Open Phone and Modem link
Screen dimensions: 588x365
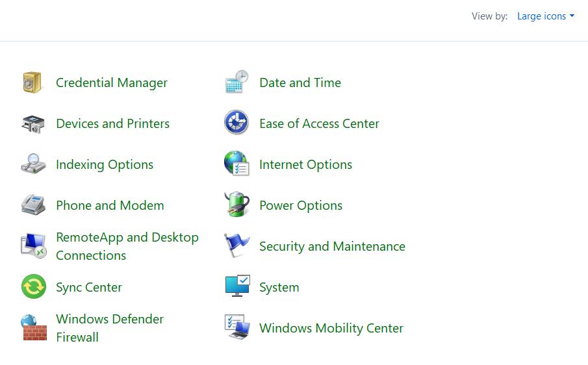point(110,205)
